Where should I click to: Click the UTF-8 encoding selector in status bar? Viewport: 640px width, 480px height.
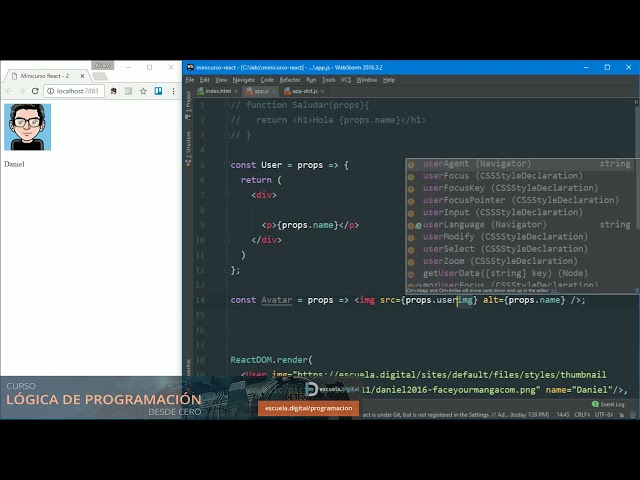(x=604, y=415)
